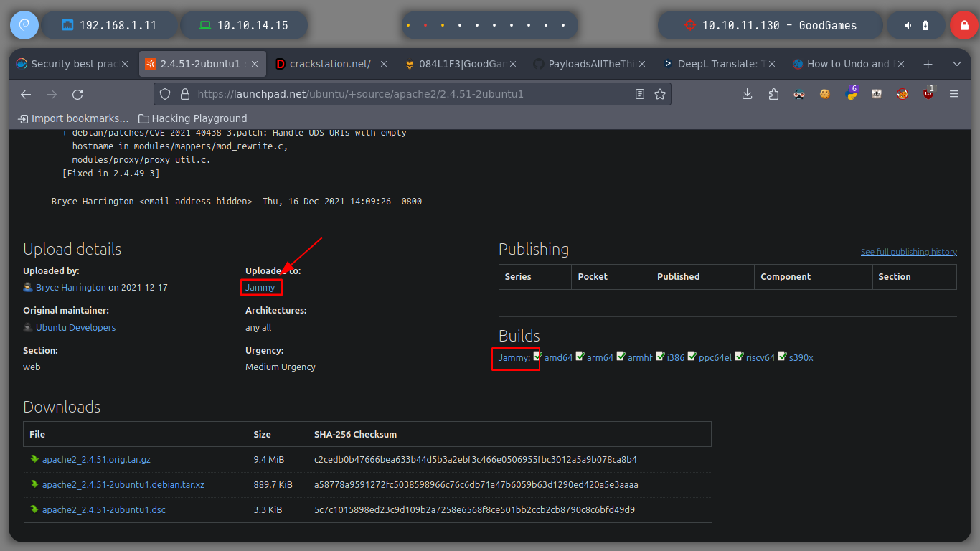Click the download arrow icon beside apache2_2.4.51.orig.tar.gz
This screenshot has width=980, height=551.
coord(34,459)
